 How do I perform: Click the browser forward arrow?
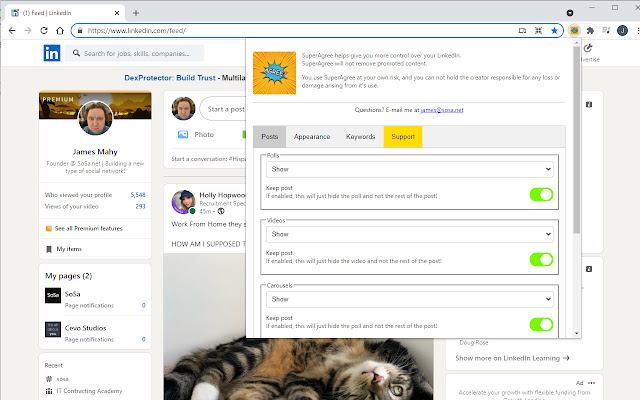(x=28, y=31)
